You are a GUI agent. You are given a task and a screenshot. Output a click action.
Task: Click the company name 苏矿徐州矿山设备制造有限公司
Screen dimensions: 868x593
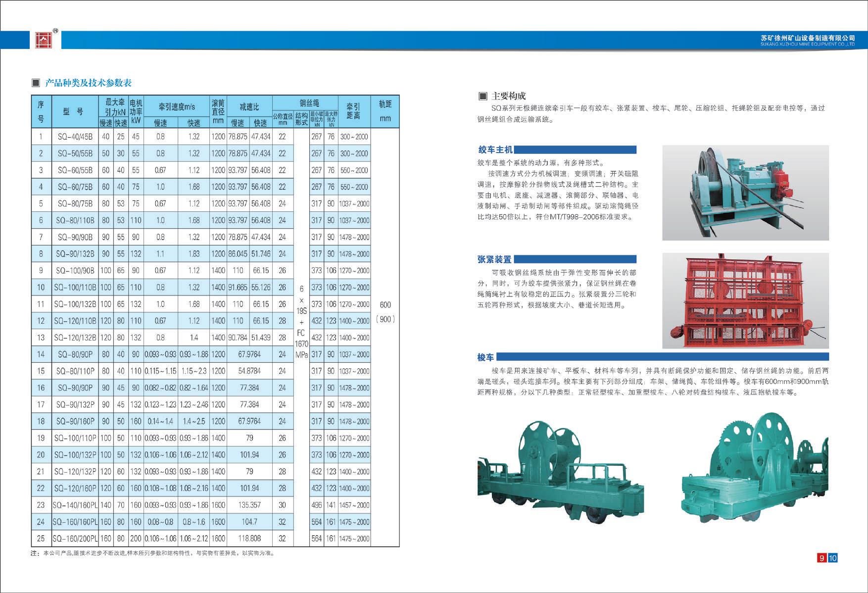click(x=808, y=38)
